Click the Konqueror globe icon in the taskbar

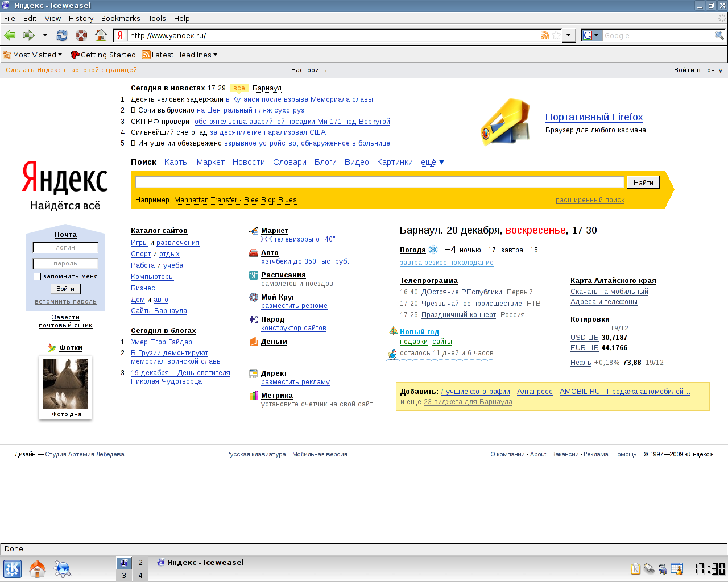(x=62, y=569)
